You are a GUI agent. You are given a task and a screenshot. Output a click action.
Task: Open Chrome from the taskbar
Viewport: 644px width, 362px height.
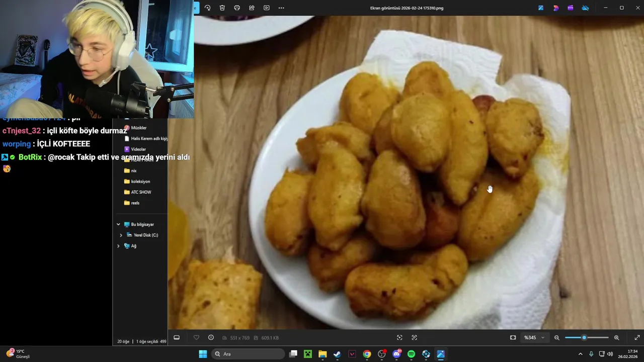tap(367, 354)
